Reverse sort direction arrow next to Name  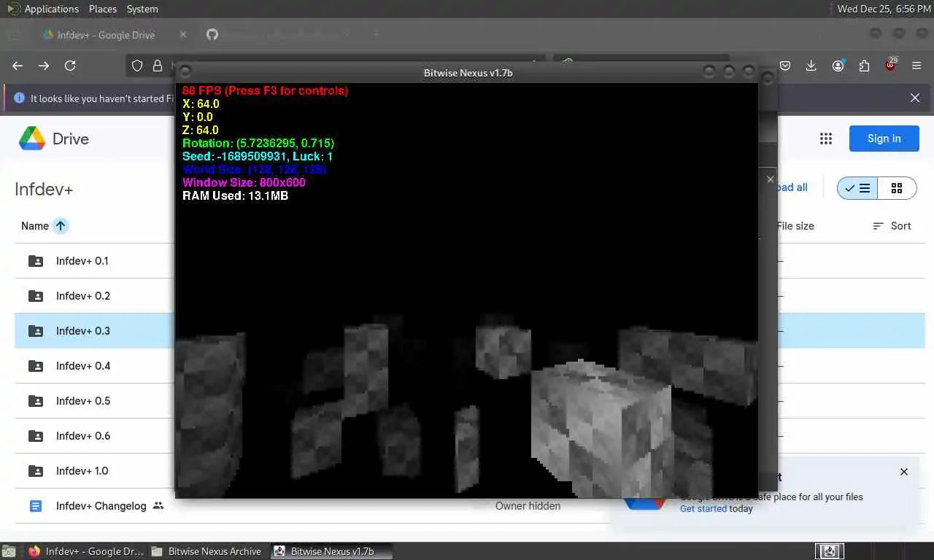[61, 226]
